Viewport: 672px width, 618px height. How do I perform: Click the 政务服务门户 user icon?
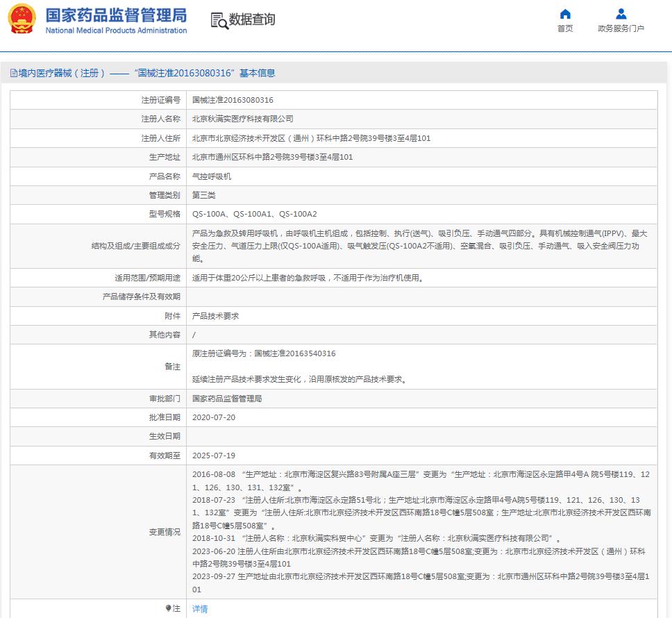click(621, 14)
